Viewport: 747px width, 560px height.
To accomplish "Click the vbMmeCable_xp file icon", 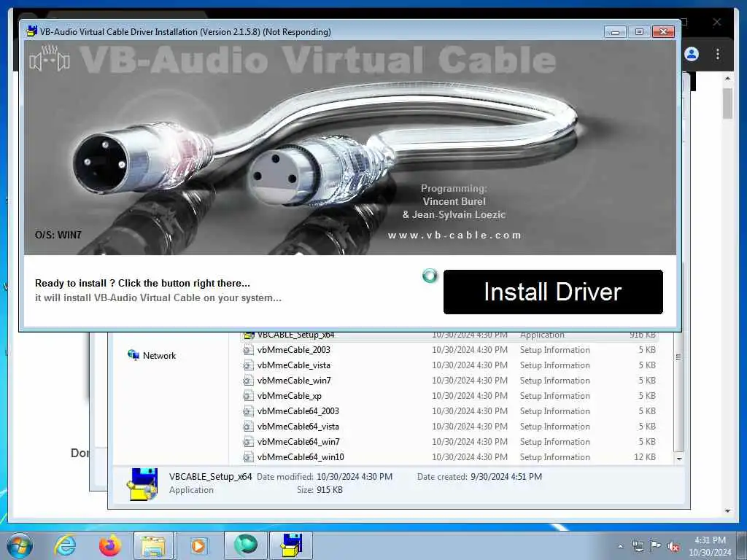I will [x=248, y=396].
